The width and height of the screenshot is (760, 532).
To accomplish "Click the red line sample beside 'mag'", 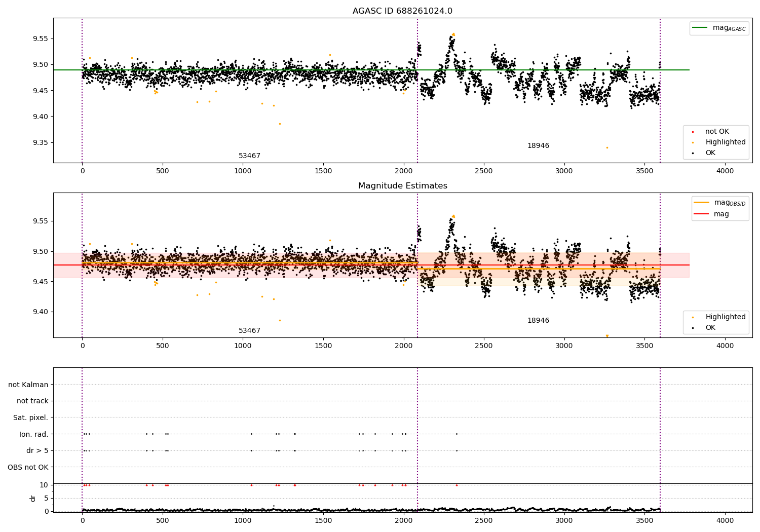I will coord(702,214).
